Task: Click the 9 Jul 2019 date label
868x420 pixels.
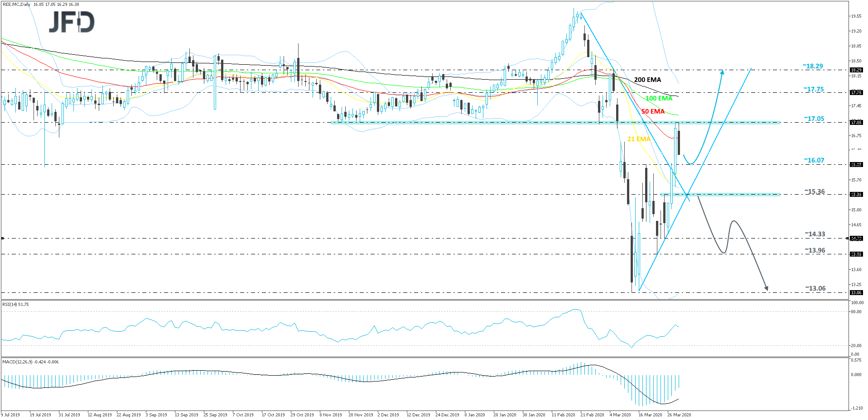Action: point(10,415)
